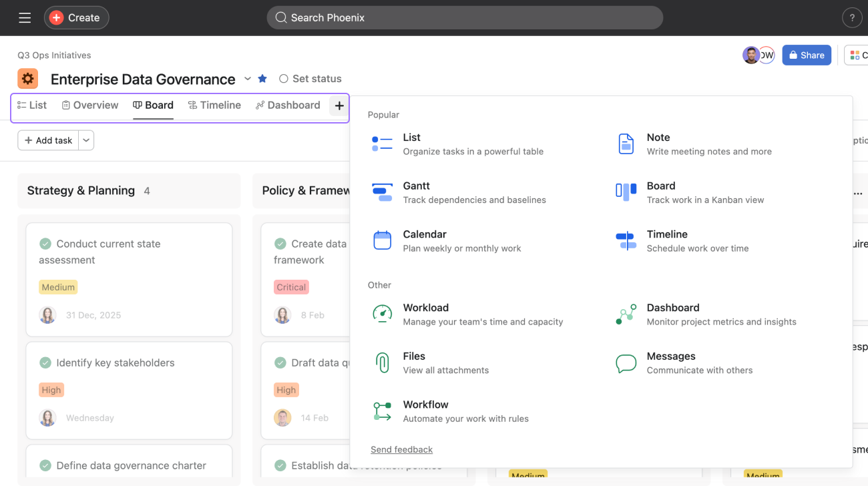This screenshot has height=486, width=868.
Task: Open the Add task dropdown arrow
Action: 86,140
